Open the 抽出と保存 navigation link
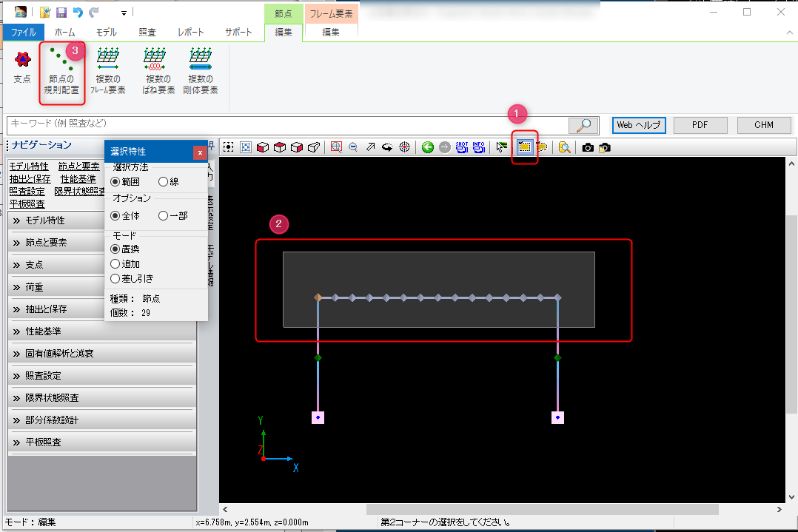Image resolution: width=798 pixels, height=532 pixels. (30, 179)
